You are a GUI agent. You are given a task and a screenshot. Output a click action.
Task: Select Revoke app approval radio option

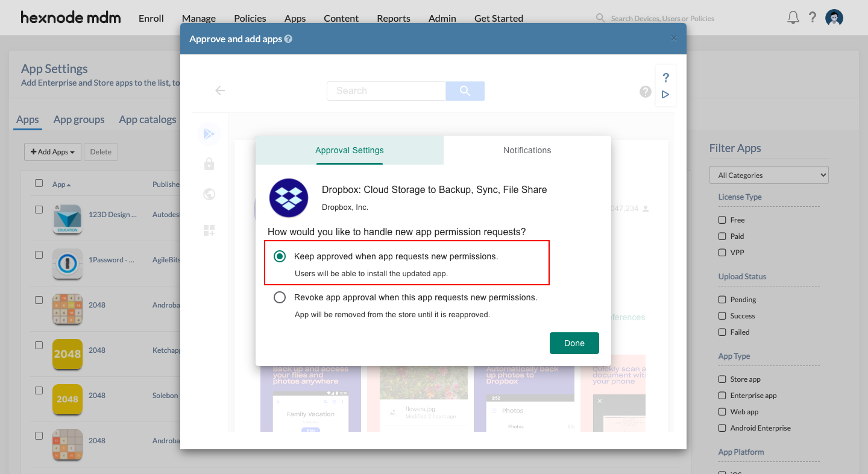pos(280,297)
